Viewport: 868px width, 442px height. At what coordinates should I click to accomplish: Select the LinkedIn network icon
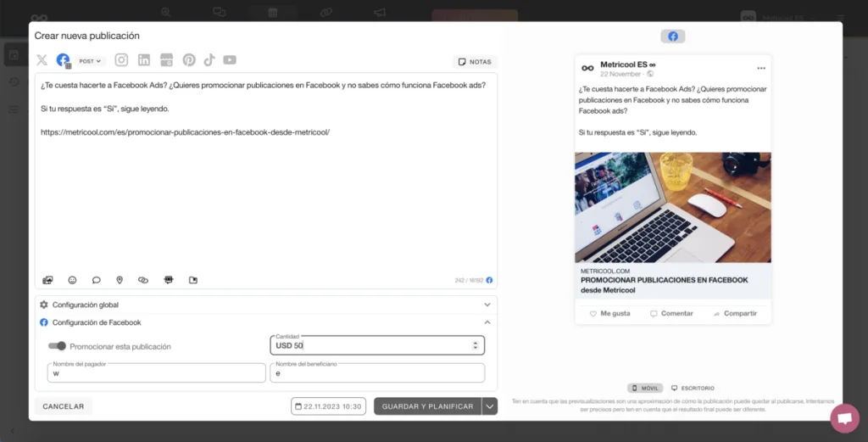[x=144, y=60]
